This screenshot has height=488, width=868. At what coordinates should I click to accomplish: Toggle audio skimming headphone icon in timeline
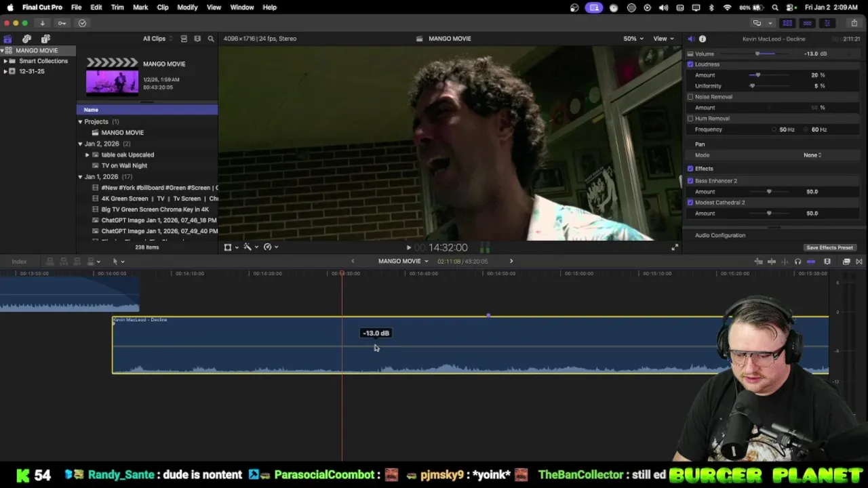coord(797,262)
